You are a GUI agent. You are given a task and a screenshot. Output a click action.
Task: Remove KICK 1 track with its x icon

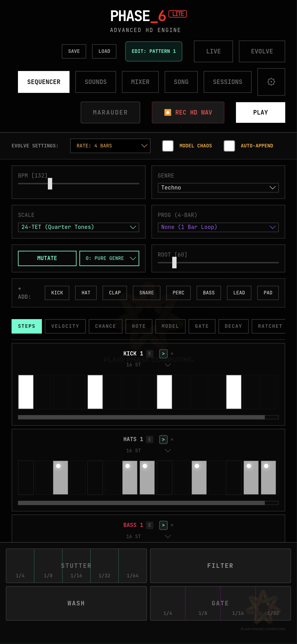[172, 354]
